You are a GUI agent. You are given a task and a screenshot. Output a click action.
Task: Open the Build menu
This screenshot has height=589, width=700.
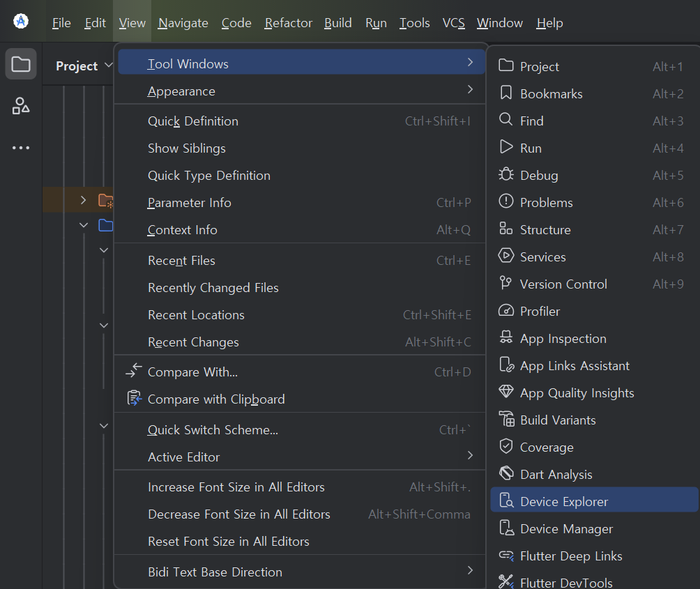click(338, 23)
